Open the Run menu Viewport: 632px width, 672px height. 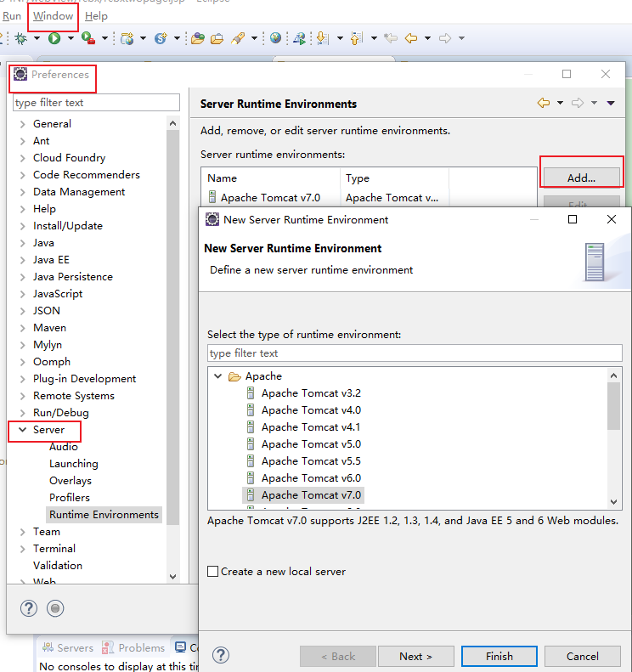(x=12, y=16)
